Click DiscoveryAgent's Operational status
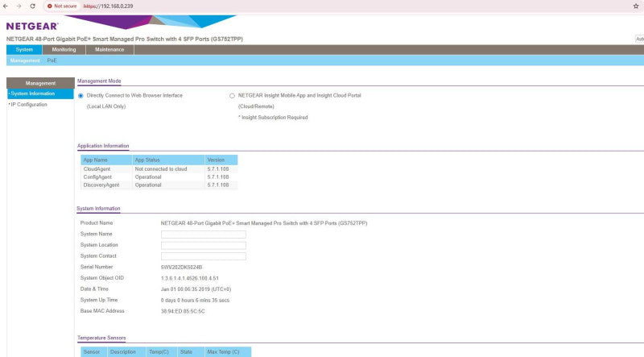The image size is (644, 357). click(x=148, y=185)
